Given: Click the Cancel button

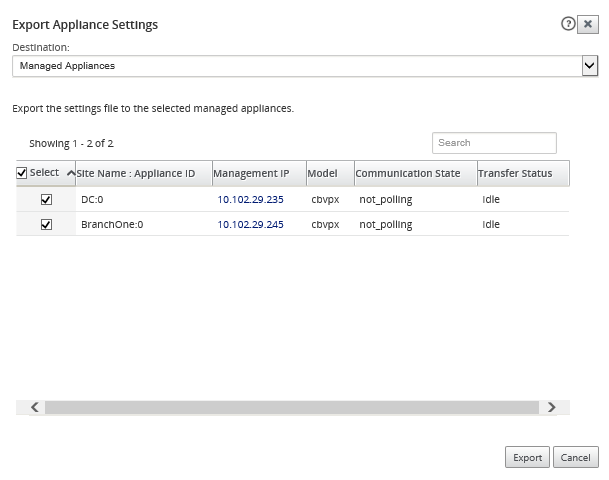Looking at the screenshot, I should (x=576, y=457).
